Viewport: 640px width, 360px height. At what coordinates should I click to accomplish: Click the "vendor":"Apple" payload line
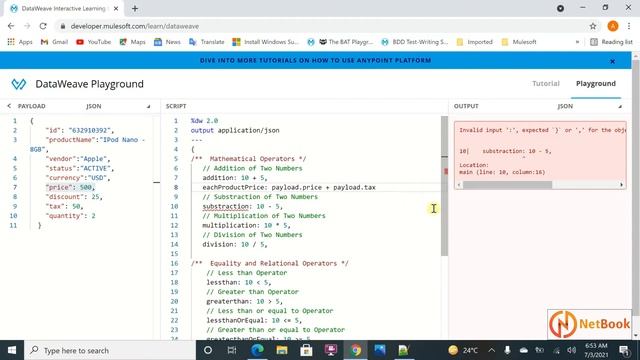78,159
